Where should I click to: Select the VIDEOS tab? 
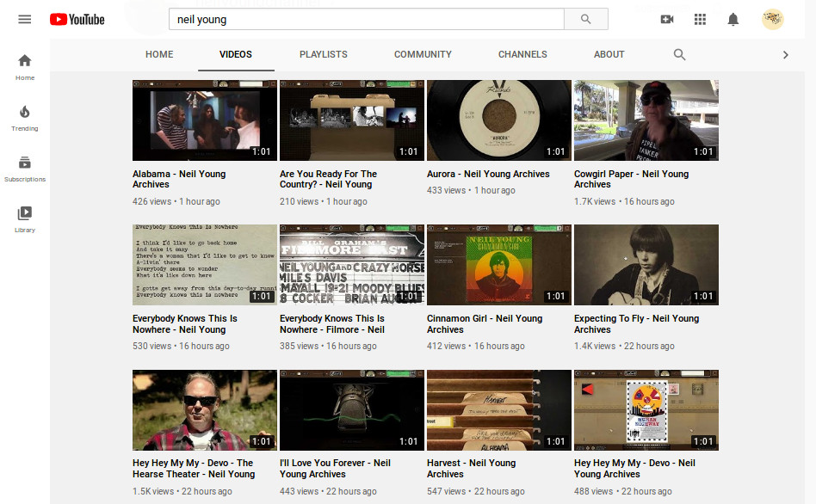[x=236, y=54]
